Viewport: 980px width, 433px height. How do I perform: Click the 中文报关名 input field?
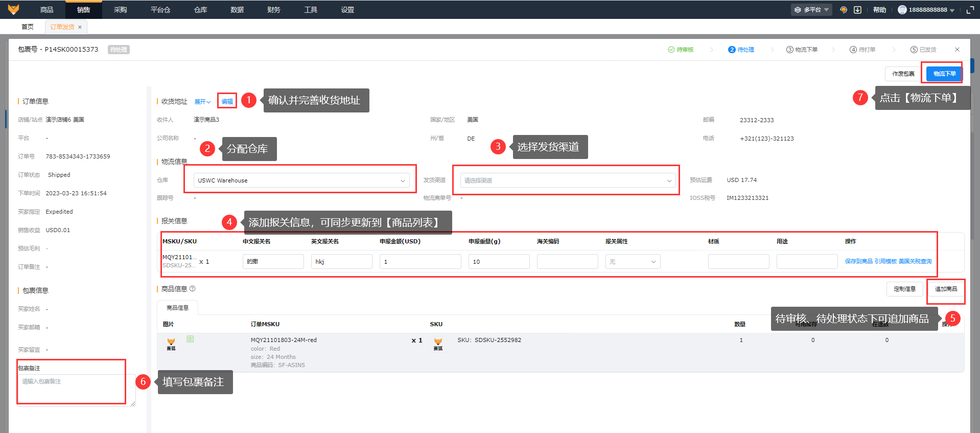click(273, 262)
